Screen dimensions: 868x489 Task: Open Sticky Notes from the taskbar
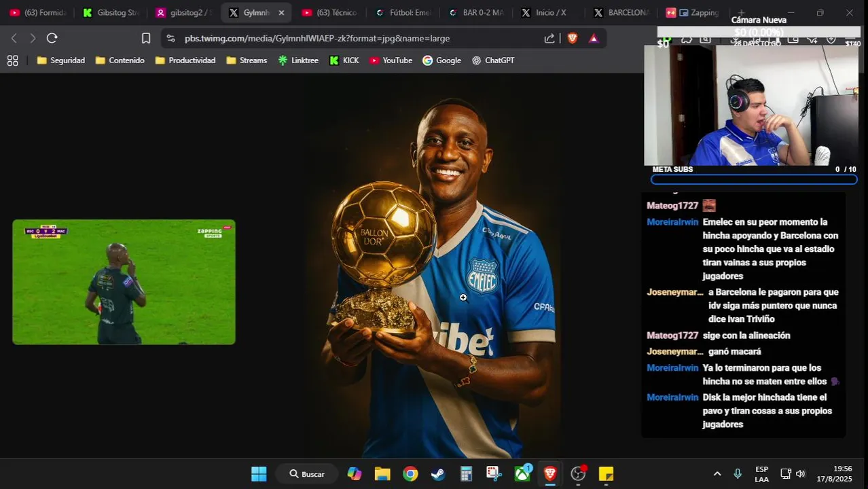(606, 474)
